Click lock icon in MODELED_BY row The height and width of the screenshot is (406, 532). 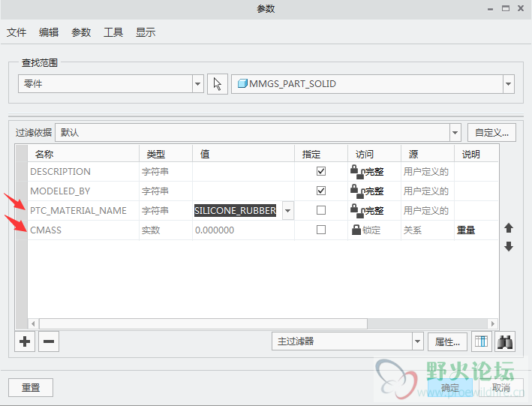[356, 191]
